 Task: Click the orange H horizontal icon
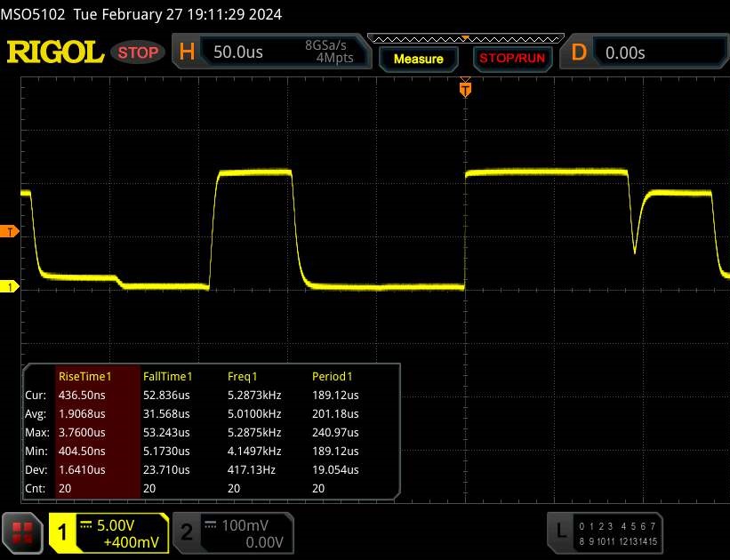coord(187,52)
